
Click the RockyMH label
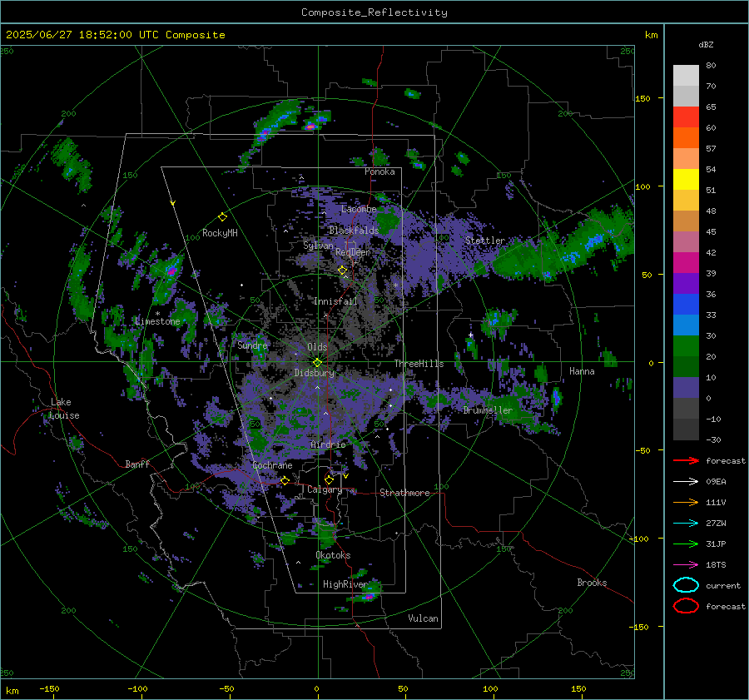220,233
